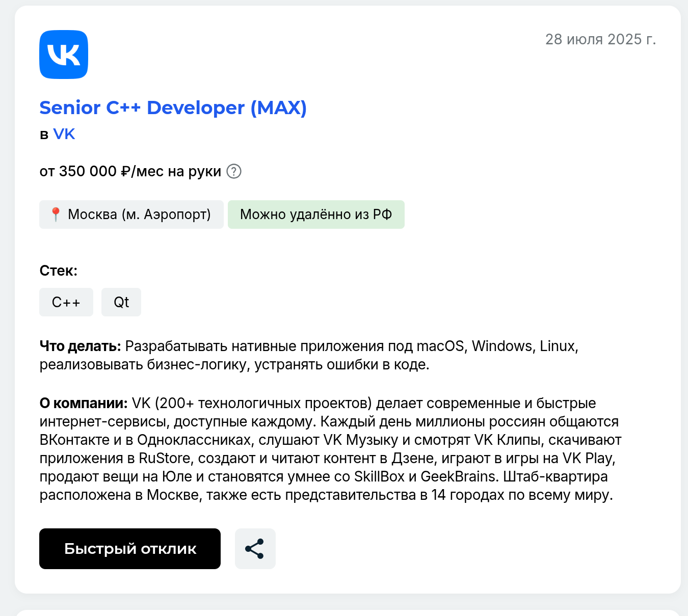
Task: Click the Что делать: bold heading
Action: click(x=80, y=346)
